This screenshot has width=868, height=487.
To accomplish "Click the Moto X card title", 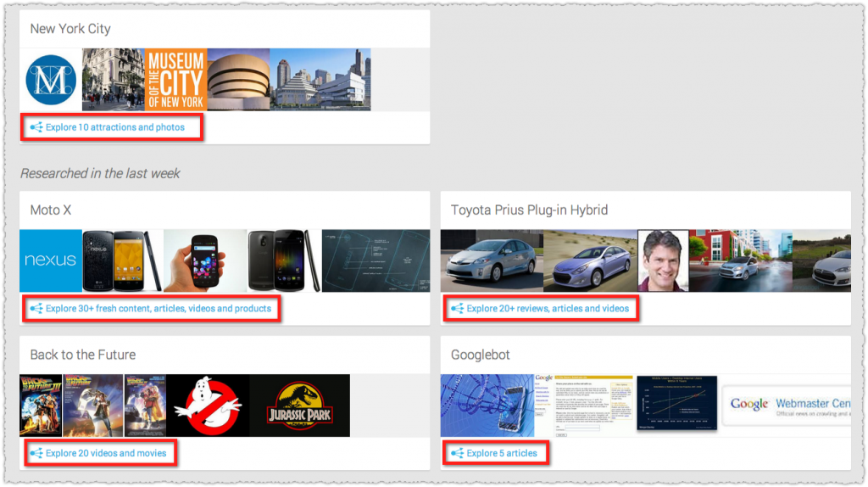I will pos(50,210).
